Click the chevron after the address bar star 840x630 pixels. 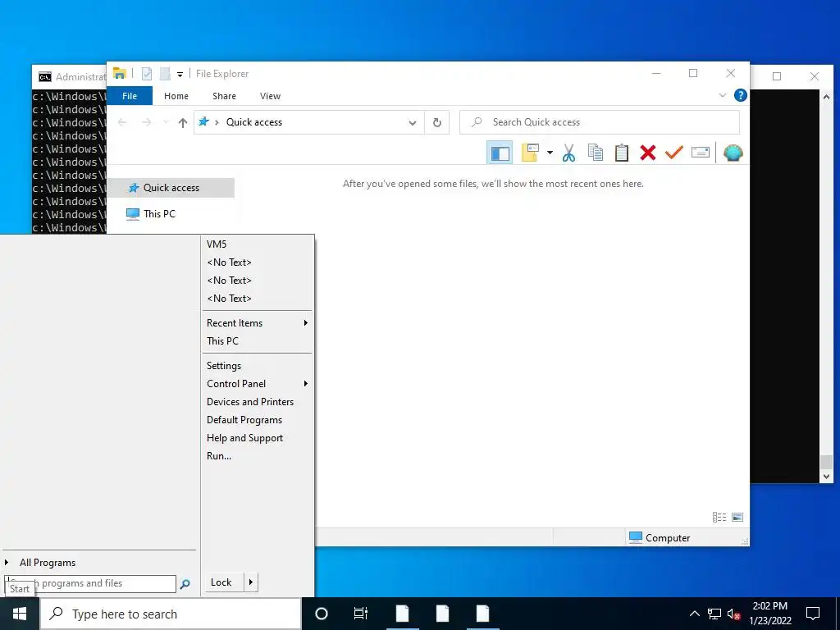click(217, 122)
